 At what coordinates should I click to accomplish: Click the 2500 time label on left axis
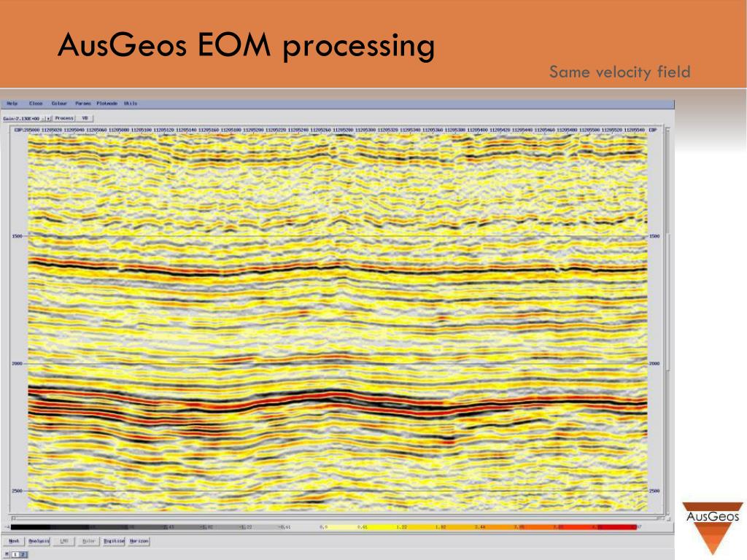click(x=18, y=491)
